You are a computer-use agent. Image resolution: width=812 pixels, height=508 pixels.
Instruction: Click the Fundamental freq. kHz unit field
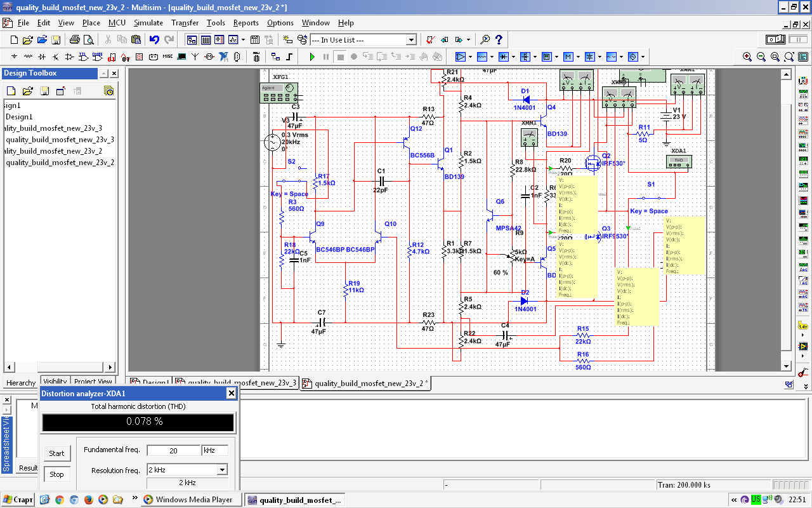point(214,450)
